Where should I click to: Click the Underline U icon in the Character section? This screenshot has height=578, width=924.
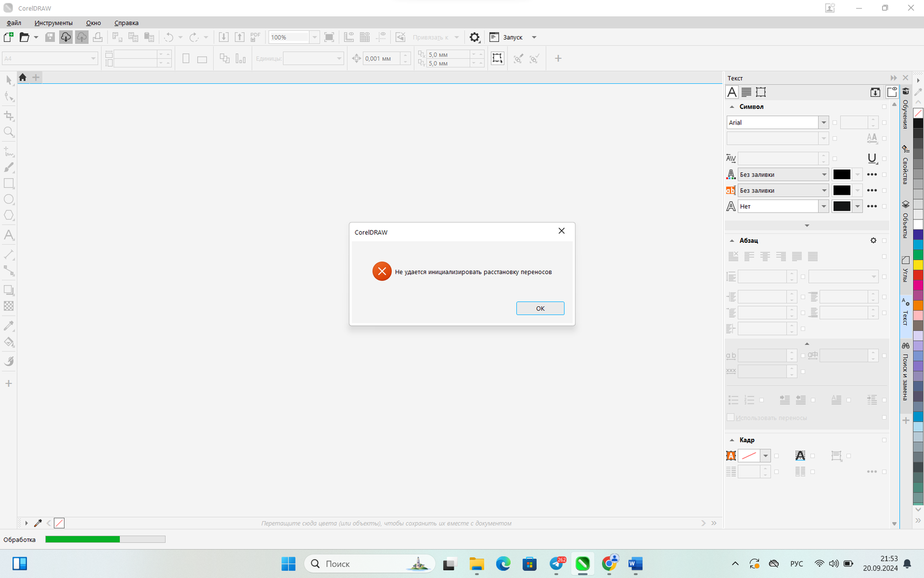coord(872,158)
